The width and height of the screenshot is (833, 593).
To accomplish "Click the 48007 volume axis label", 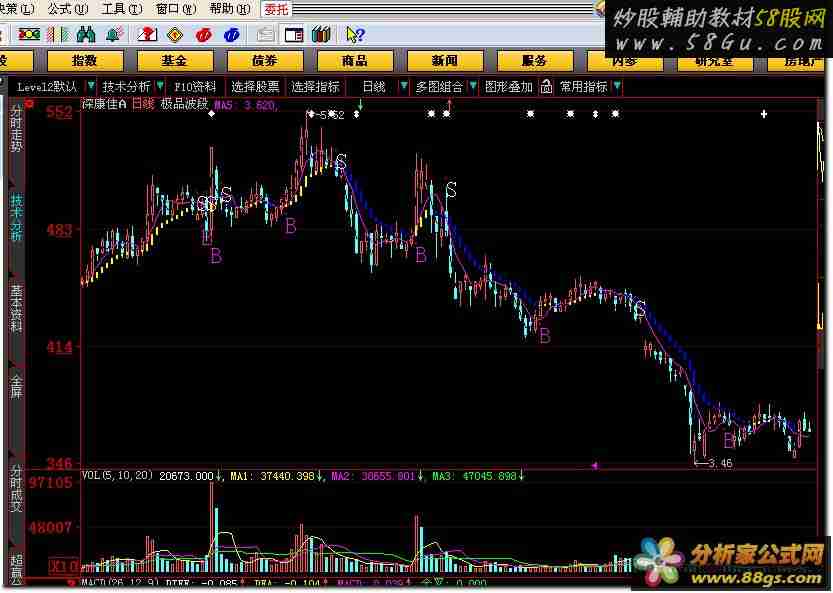I will [50, 528].
